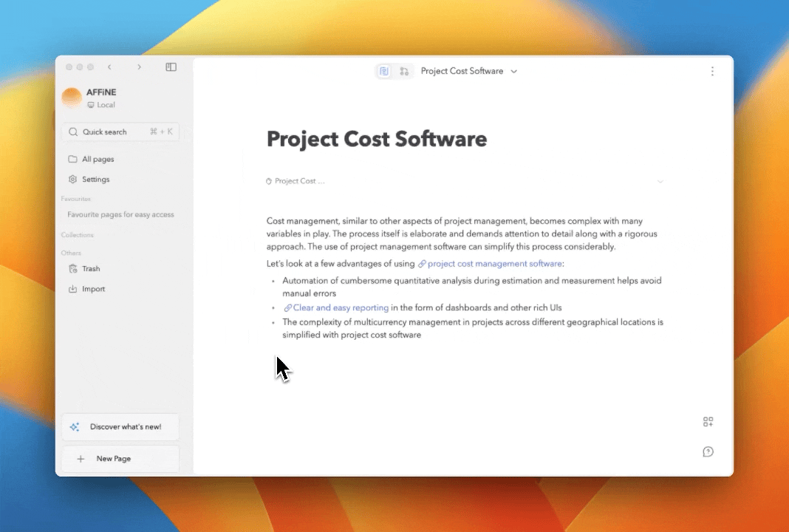Click the Import icon
Image resolution: width=789 pixels, height=532 pixels.
pos(72,289)
